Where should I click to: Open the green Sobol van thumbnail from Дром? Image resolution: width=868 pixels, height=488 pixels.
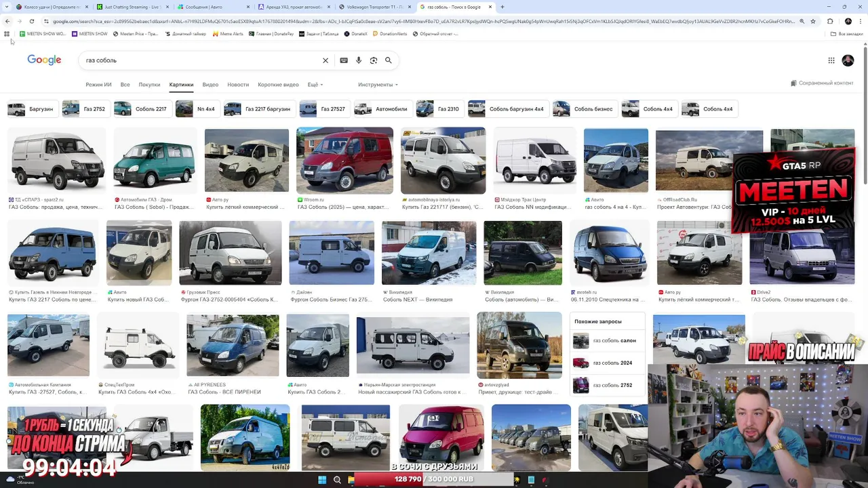pos(154,161)
